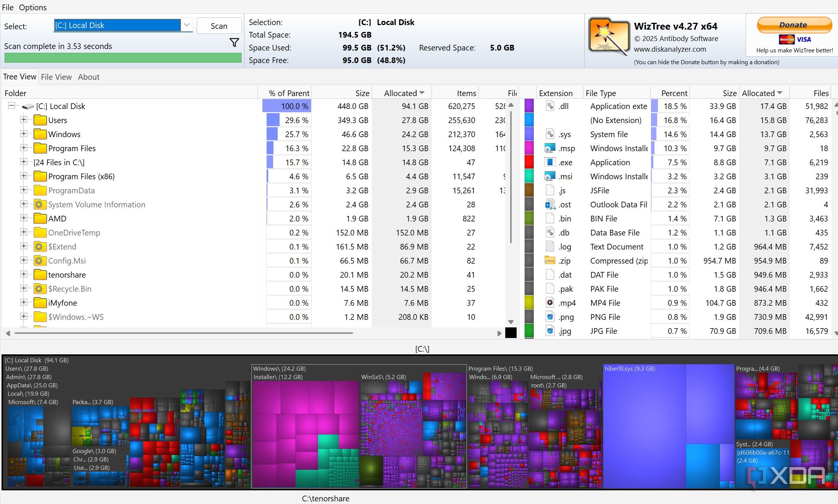Click the .zip compressed folder icon
The image size is (838, 504).
(x=550, y=261)
